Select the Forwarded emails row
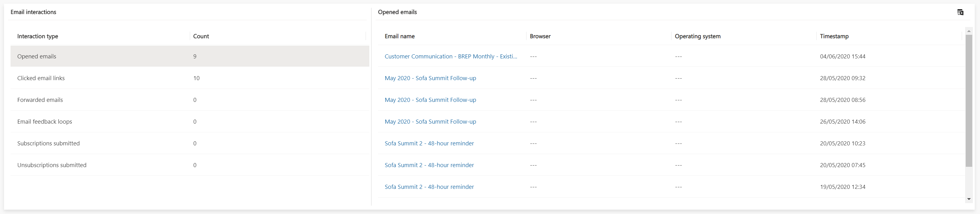Image resolution: width=980 pixels, height=214 pixels. pos(190,100)
